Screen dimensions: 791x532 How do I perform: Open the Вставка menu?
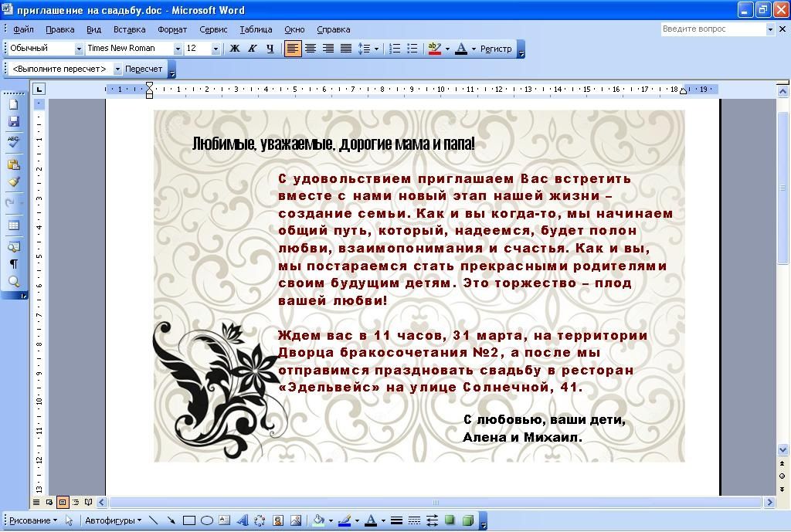[x=129, y=29]
